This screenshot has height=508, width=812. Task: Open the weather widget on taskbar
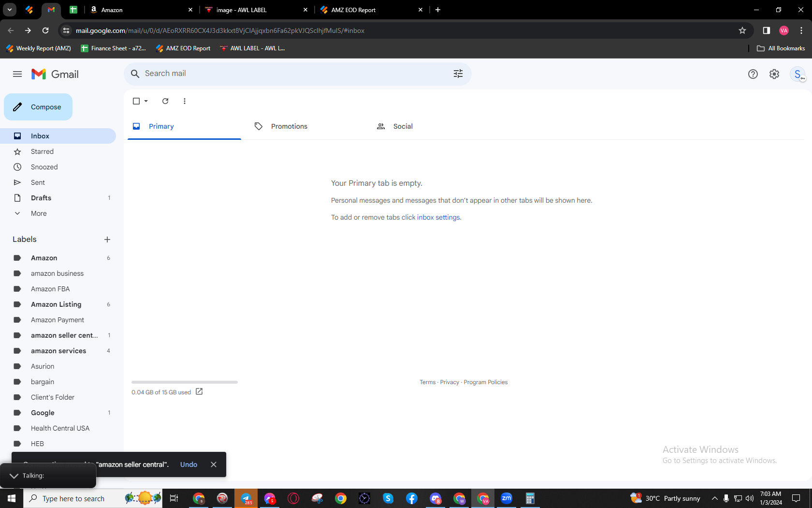click(x=665, y=498)
